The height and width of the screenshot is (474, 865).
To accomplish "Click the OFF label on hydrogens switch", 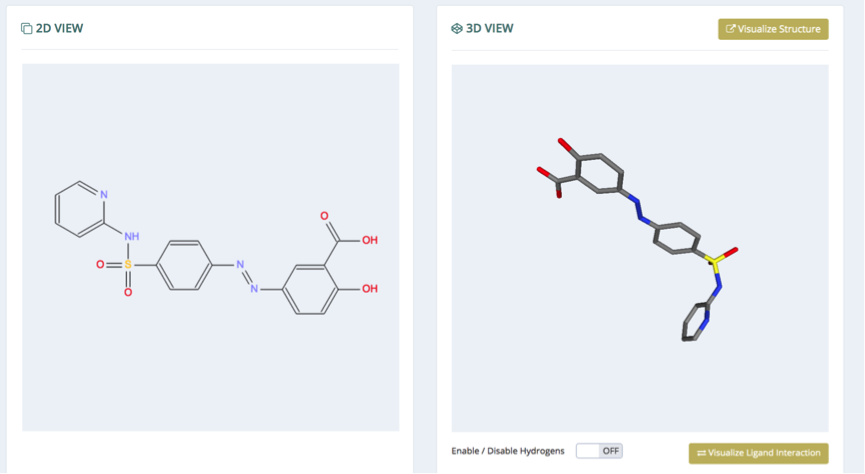I will pyautogui.click(x=611, y=451).
